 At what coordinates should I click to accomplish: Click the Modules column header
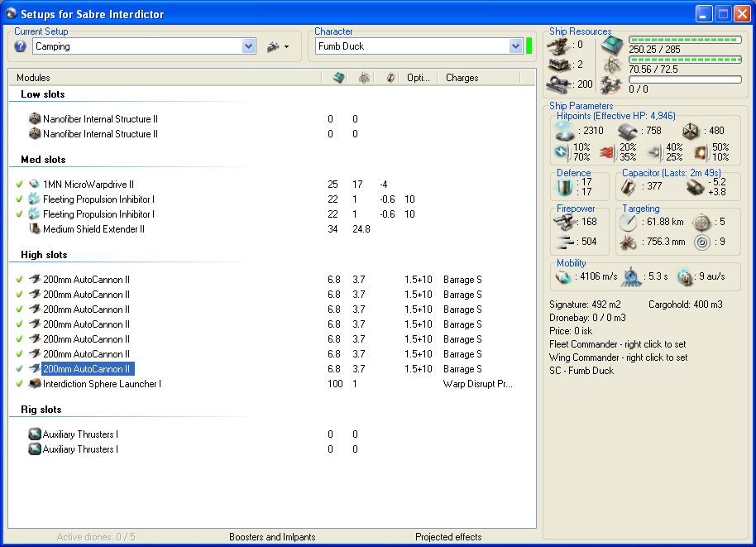pos(165,77)
